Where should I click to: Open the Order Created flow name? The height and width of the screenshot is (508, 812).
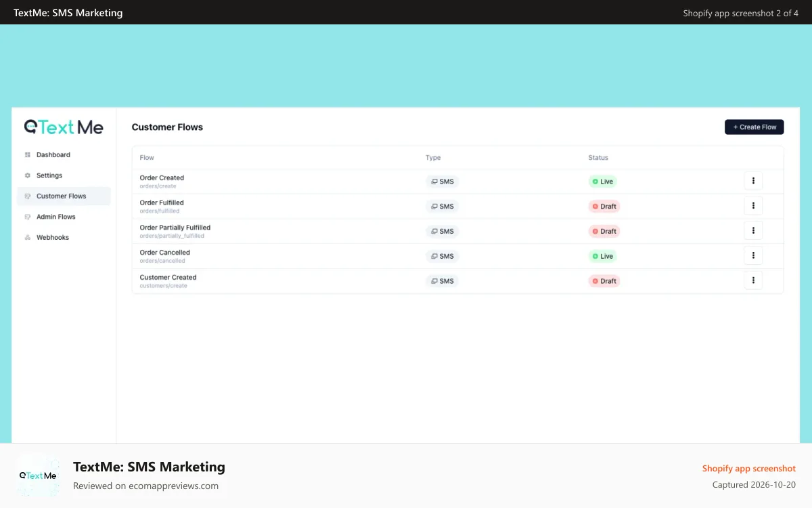click(162, 178)
